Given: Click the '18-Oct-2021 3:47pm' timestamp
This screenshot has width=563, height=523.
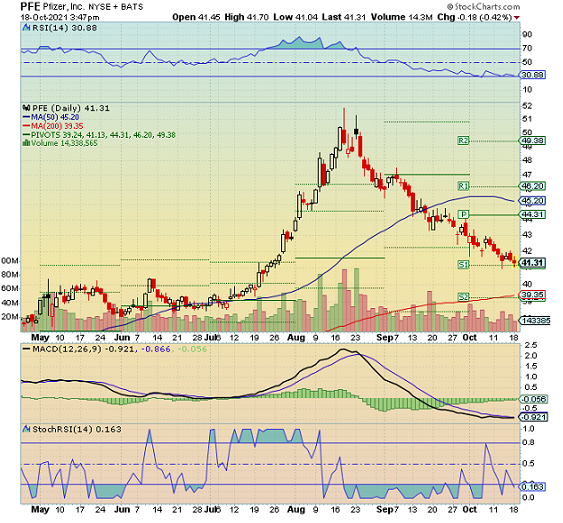Looking at the screenshot, I should coord(60,17).
